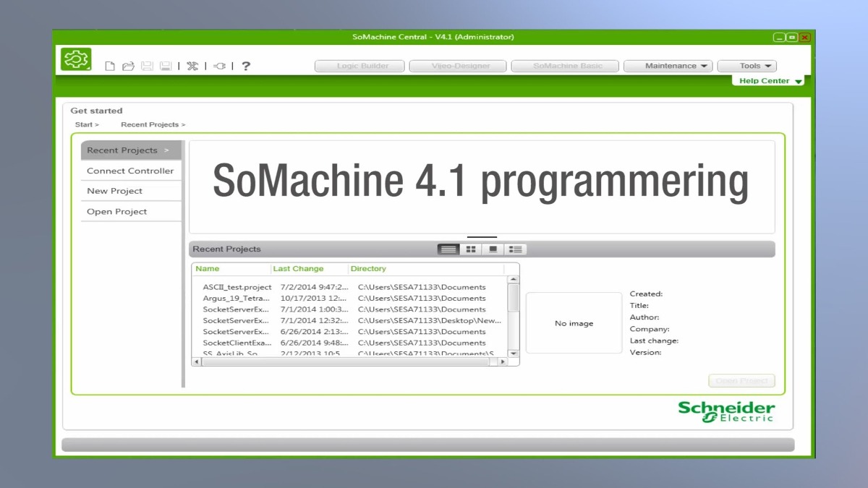Screen dimensions: 868x488
Task: Click the Start breadcrumb link
Action: click(87, 124)
